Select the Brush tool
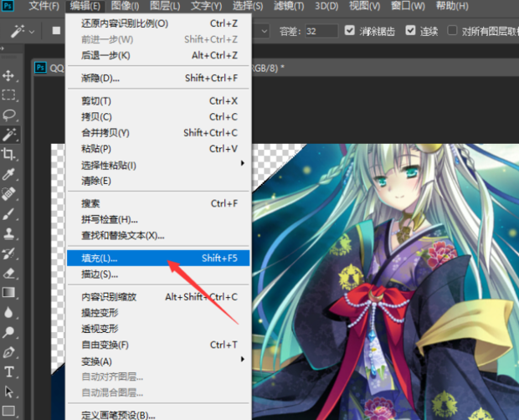Viewport: 519px width, 420px height. coord(8,213)
